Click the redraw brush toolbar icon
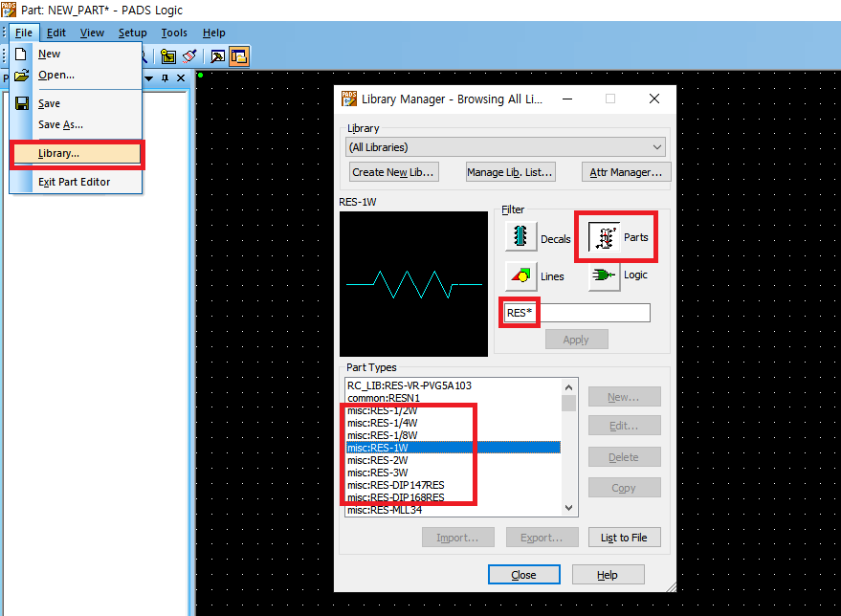This screenshot has width=841, height=616. click(x=189, y=56)
